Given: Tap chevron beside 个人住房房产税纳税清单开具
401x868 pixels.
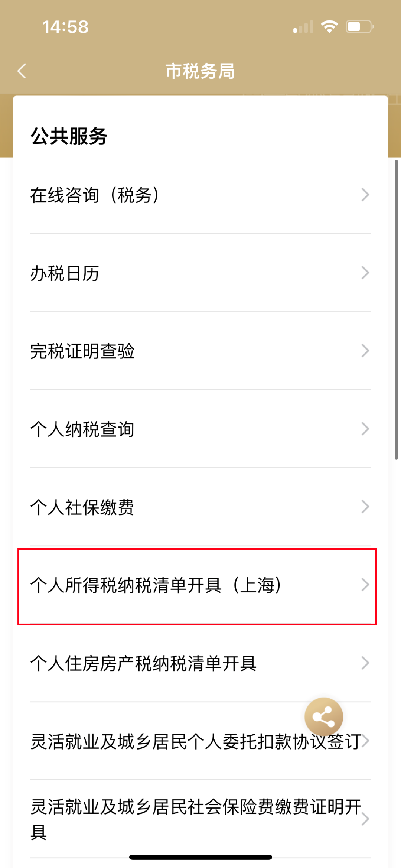Looking at the screenshot, I should 365,663.
